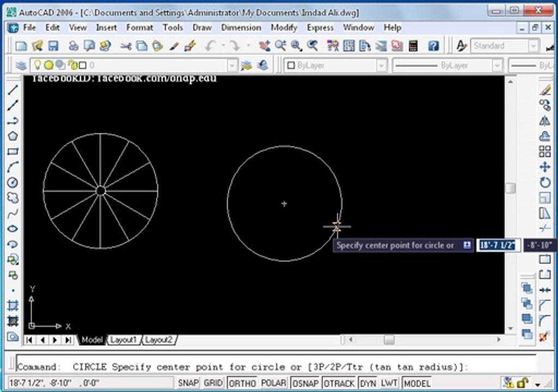Open the Express menu
Image resolution: width=558 pixels, height=392 pixels.
(x=320, y=27)
